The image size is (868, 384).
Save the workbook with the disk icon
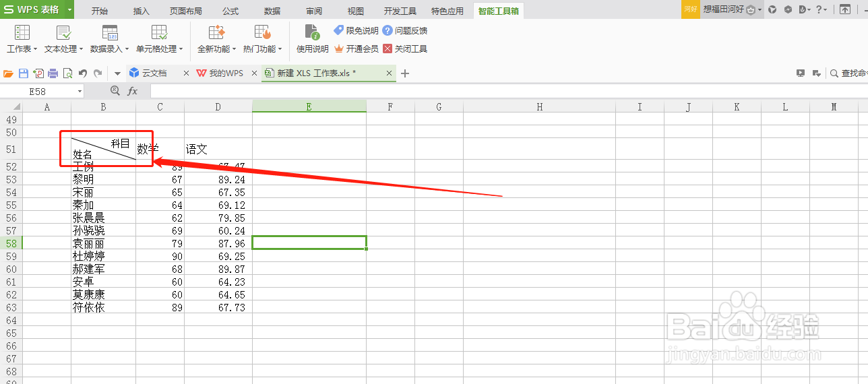[x=24, y=73]
